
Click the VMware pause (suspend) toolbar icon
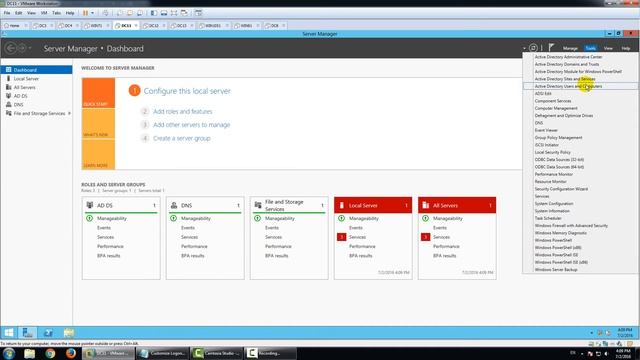click(85, 13)
